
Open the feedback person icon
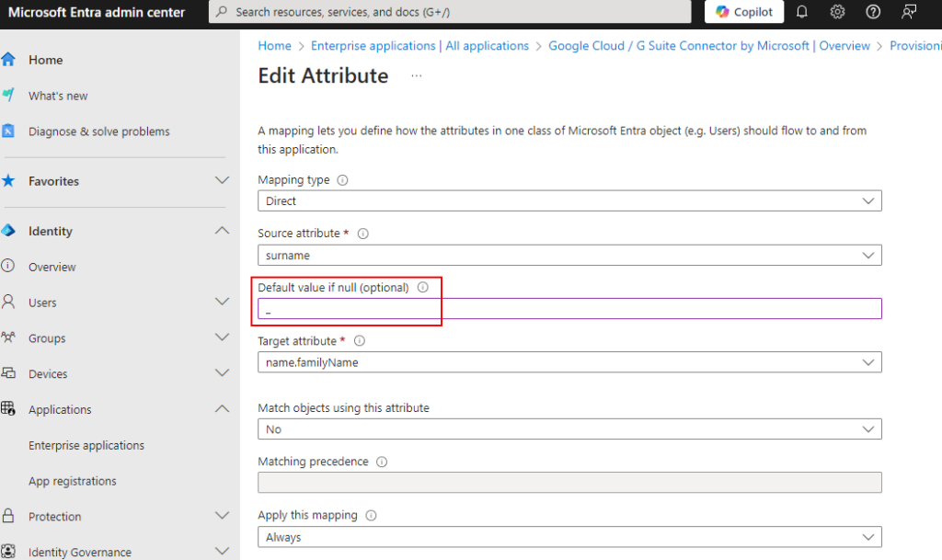(909, 12)
